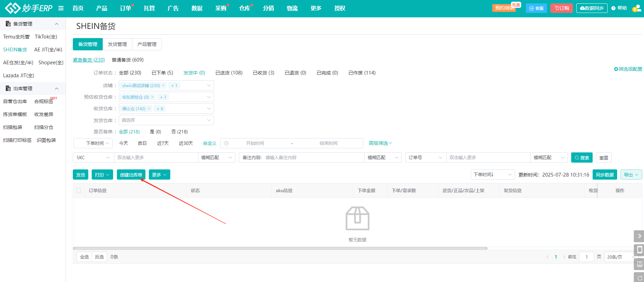Click the floating question help icon
644x282 pixels.
click(x=639, y=264)
